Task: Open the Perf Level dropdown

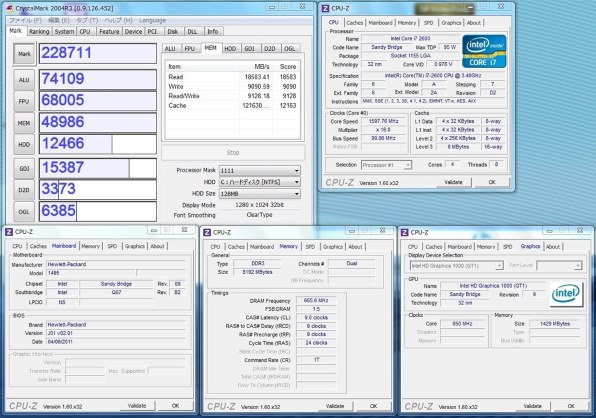Action: [x=559, y=266]
